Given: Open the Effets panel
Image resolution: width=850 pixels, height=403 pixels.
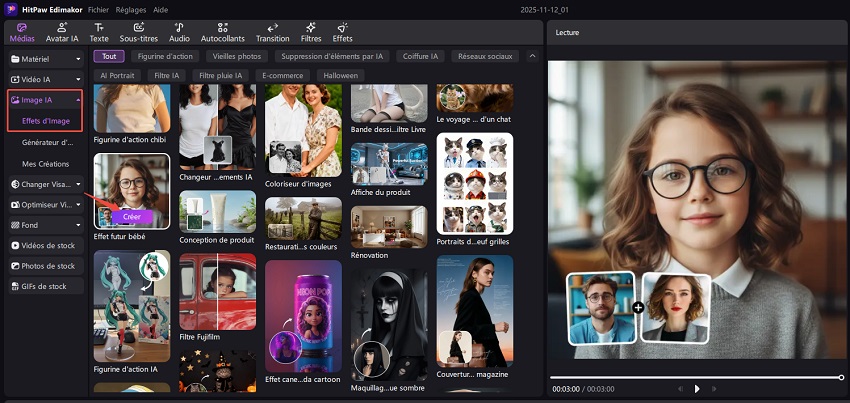Looking at the screenshot, I should (343, 31).
